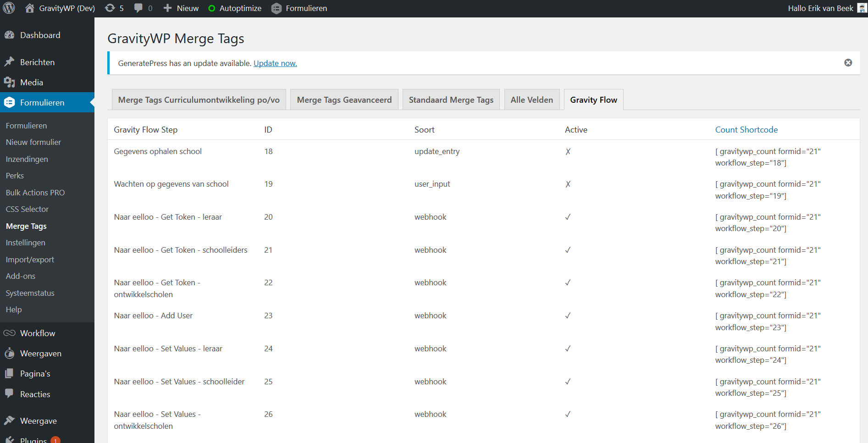Viewport: 868px width, 443px height.
Task: Open Inzendingen in the sidebar submenu
Action: point(27,159)
